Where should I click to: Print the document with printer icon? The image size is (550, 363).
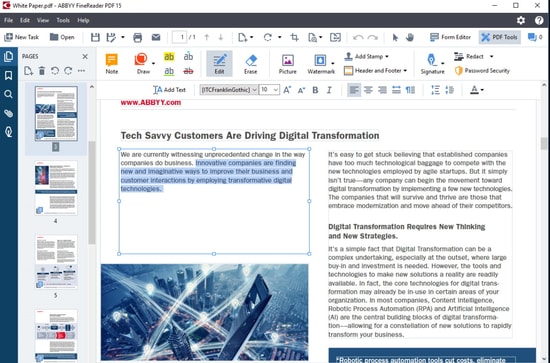(138, 37)
